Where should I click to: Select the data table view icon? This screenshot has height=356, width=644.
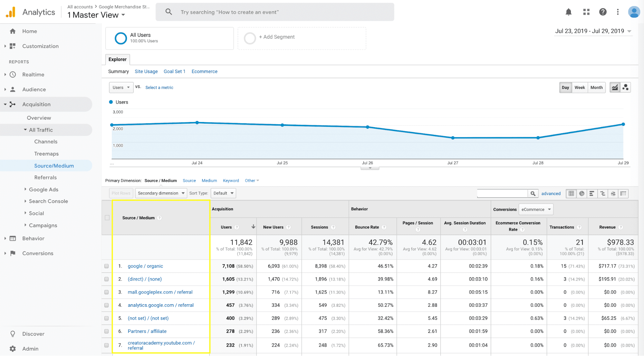pos(571,193)
